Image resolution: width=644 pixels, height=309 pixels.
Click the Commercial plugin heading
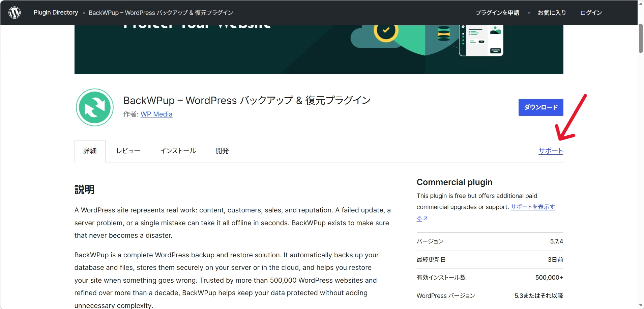pos(455,182)
